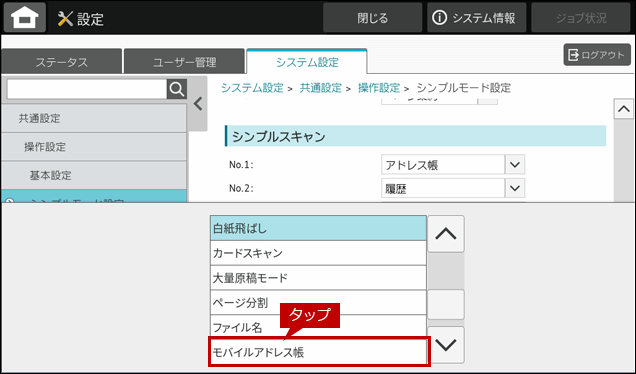Click the page scrollbar up arrow
Viewport: 636px width, 374px height.
(x=623, y=109)
